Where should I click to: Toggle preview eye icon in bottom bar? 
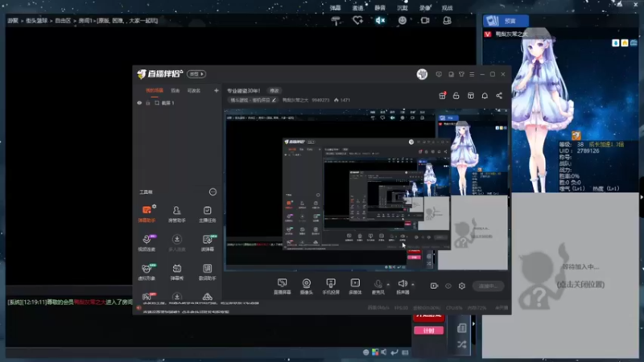[448, 286]
